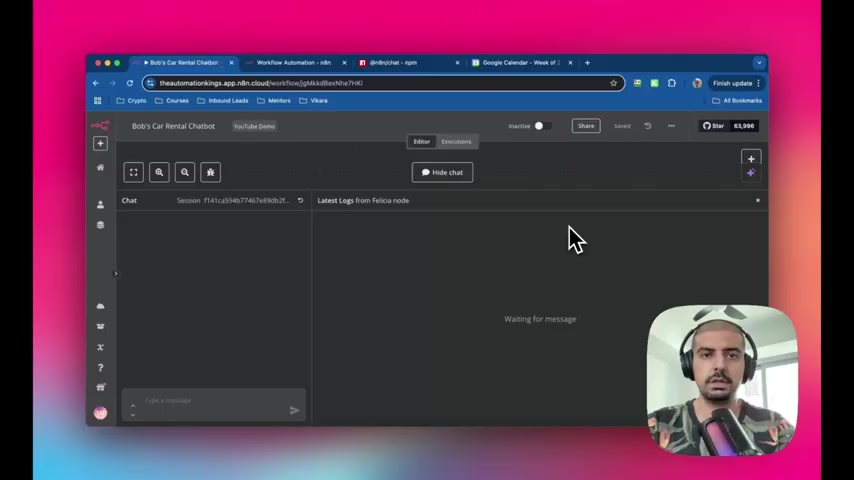View site information icon in address bar
This screenshot has width=854, height=480.
pyautogui.click(x=151, y=83)
